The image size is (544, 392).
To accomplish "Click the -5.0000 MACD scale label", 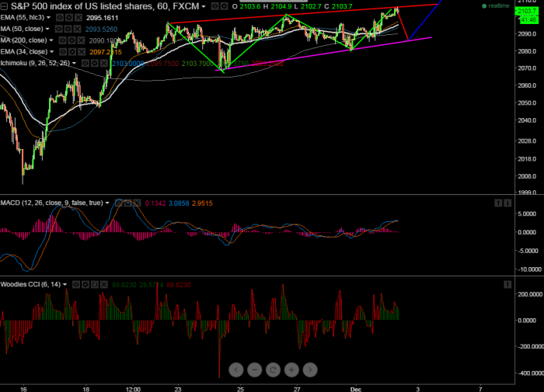I will 528,251.
